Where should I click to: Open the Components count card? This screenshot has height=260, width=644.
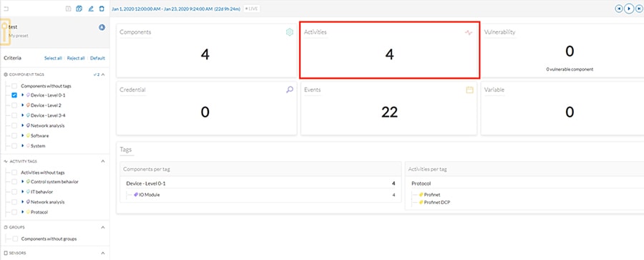tap(206, 50)
